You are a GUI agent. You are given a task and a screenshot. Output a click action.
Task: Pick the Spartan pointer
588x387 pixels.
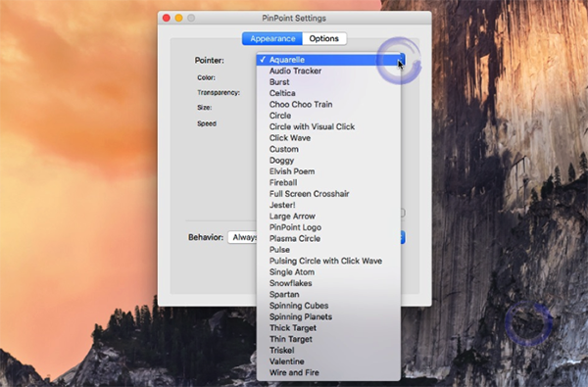tap(328, 294)
